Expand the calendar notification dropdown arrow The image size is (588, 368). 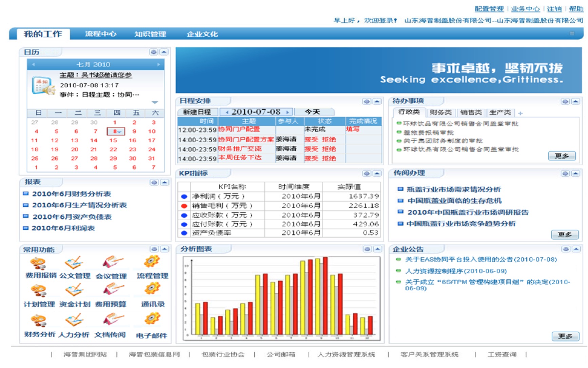155,102
